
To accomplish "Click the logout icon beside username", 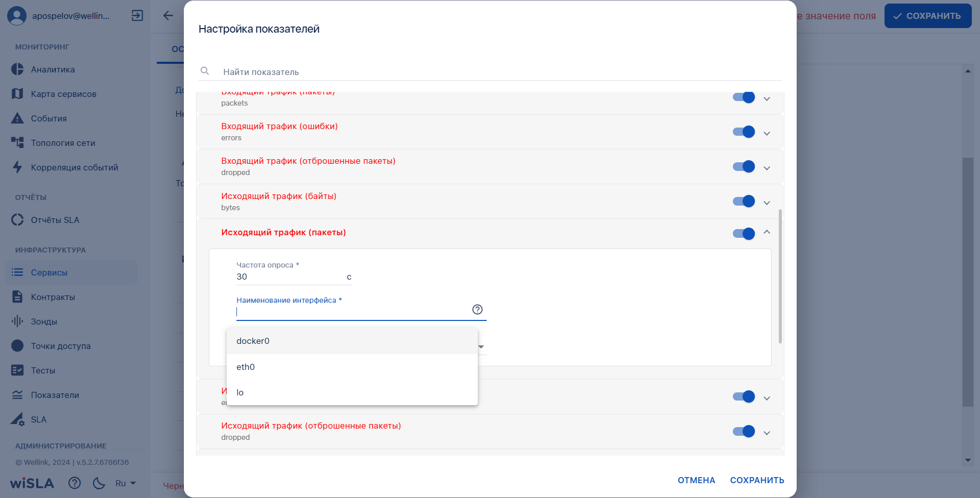I will point(137,15).
